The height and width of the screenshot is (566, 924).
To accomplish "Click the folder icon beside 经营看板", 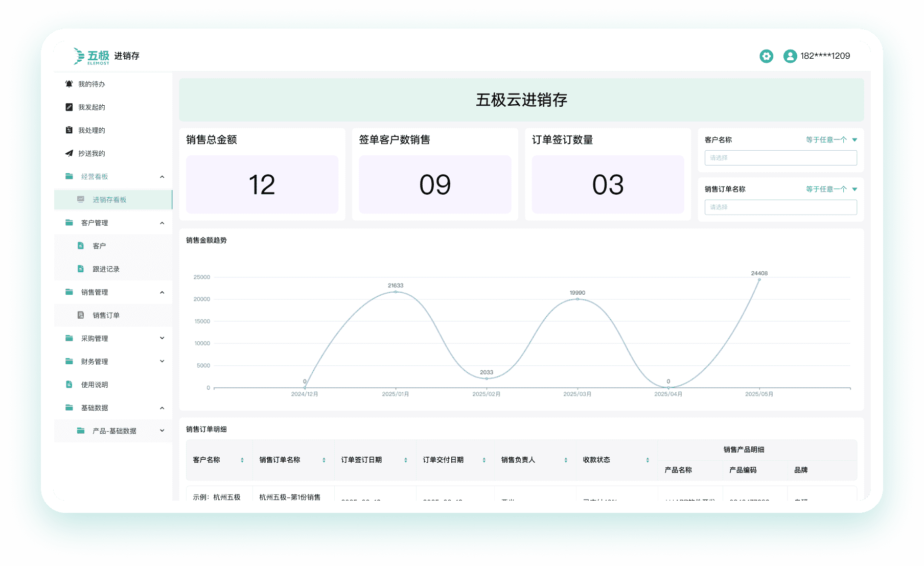I will (69, 176).
